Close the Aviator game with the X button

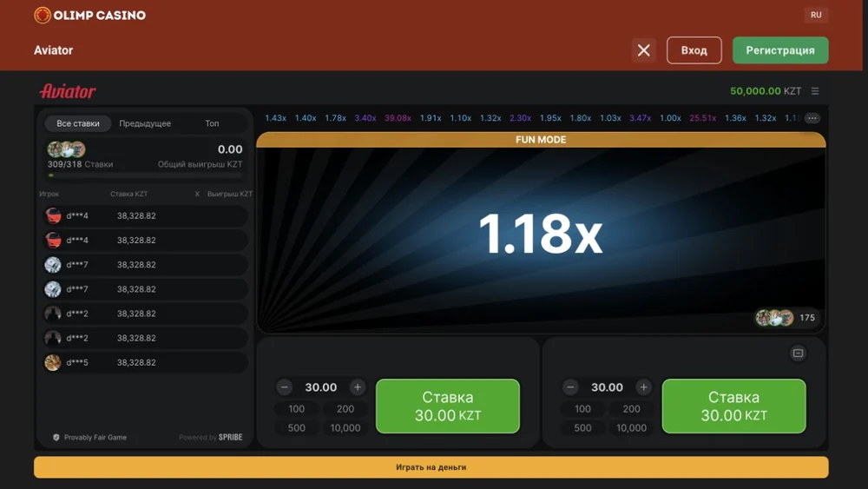pos(644,50)
